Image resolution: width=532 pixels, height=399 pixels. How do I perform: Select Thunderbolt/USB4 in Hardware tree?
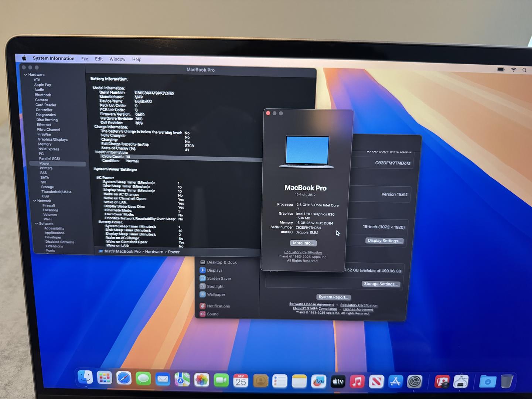point(57,192)
